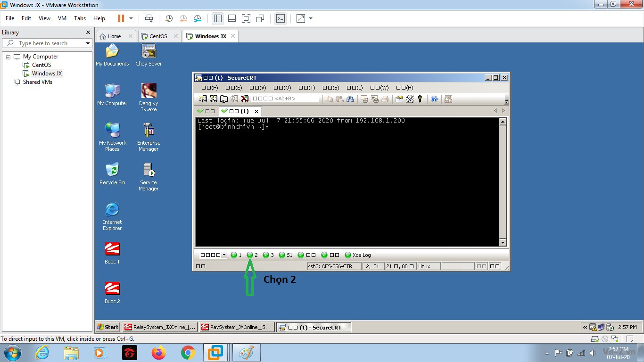This screenshot has height=362, width=644.
Task: Pause the VM with the orange pause icon
Action: pyautogui.click(x=121, y=18)
